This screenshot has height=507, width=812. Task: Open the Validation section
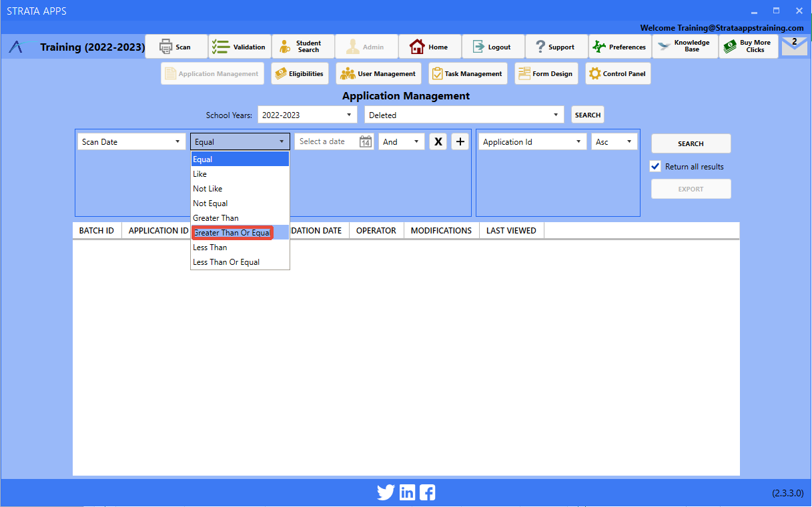tap(240, 47)
